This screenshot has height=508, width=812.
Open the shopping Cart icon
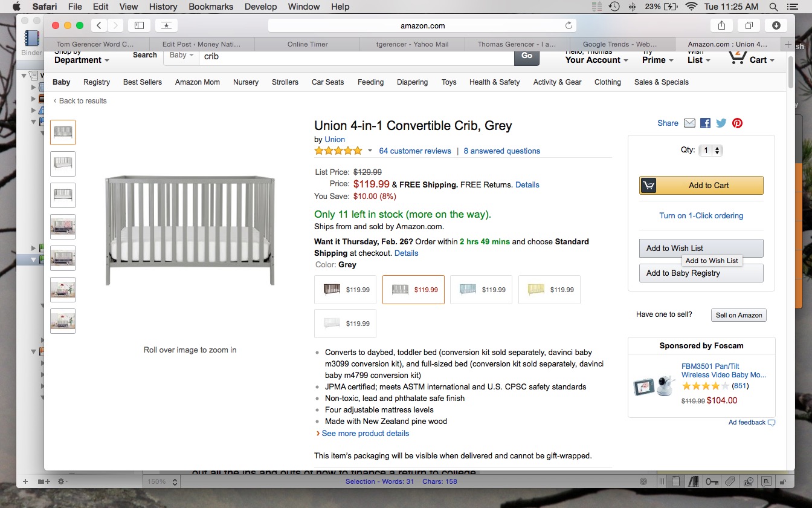(x=749, y=57)
